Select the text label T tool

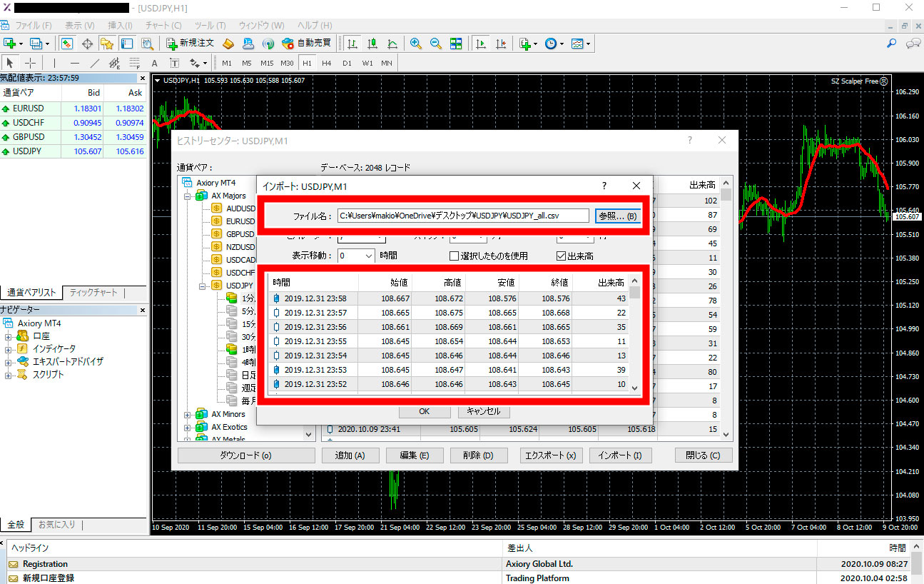tap(174, 63)
